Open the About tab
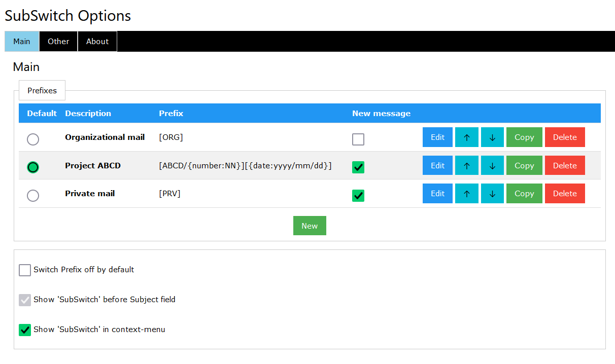The height and width of the screenshot is (364, 615). click(x=97, y=42)
